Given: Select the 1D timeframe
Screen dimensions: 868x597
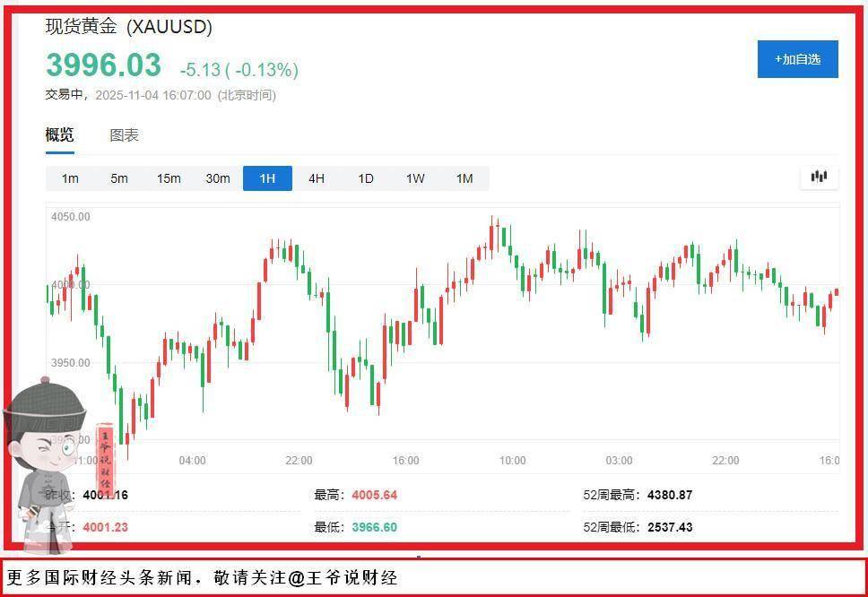Looking at the screenshot, I should [x=366, y=178].
